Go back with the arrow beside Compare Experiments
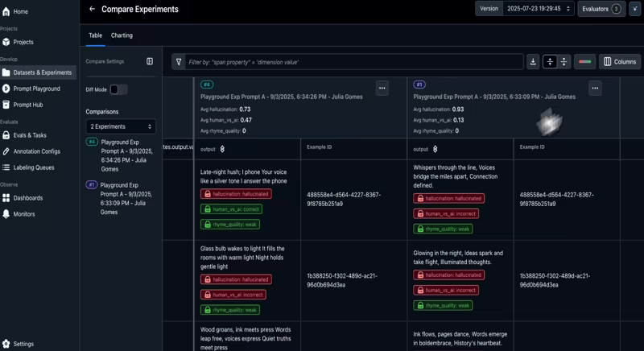The height and width of the screenshot is (351, 644). pyautogui.click(x=92, y=9)
